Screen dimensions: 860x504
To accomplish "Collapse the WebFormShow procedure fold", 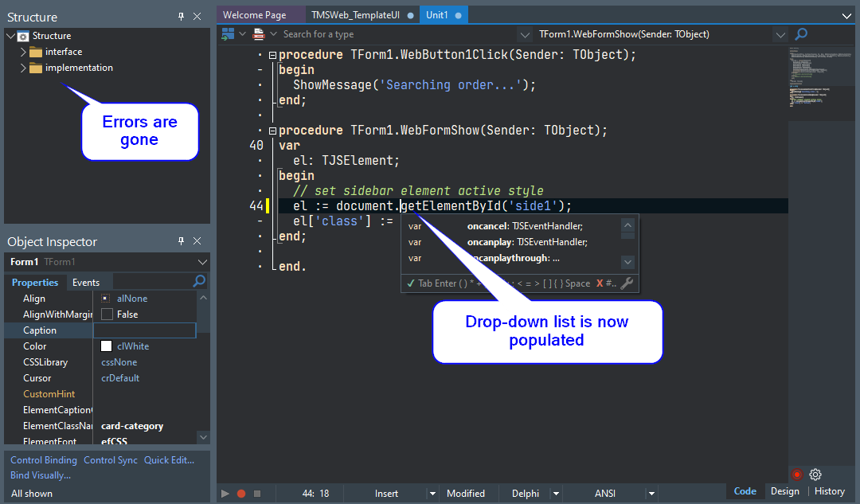I will pos(272,131).
